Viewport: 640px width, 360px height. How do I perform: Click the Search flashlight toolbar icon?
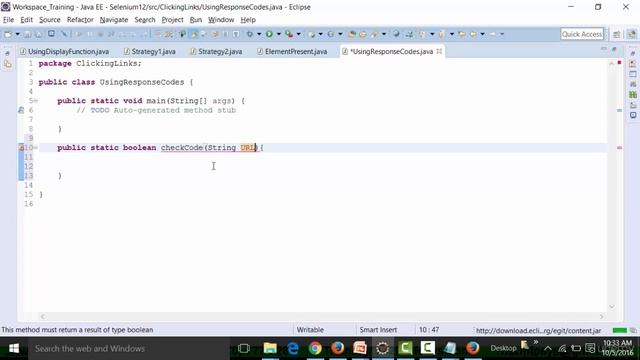(x=374, y=34)
